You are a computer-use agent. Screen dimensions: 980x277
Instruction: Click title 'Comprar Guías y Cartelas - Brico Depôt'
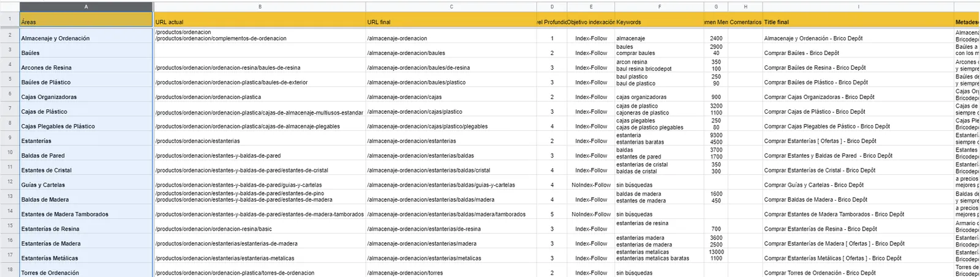tap(858, 182)
